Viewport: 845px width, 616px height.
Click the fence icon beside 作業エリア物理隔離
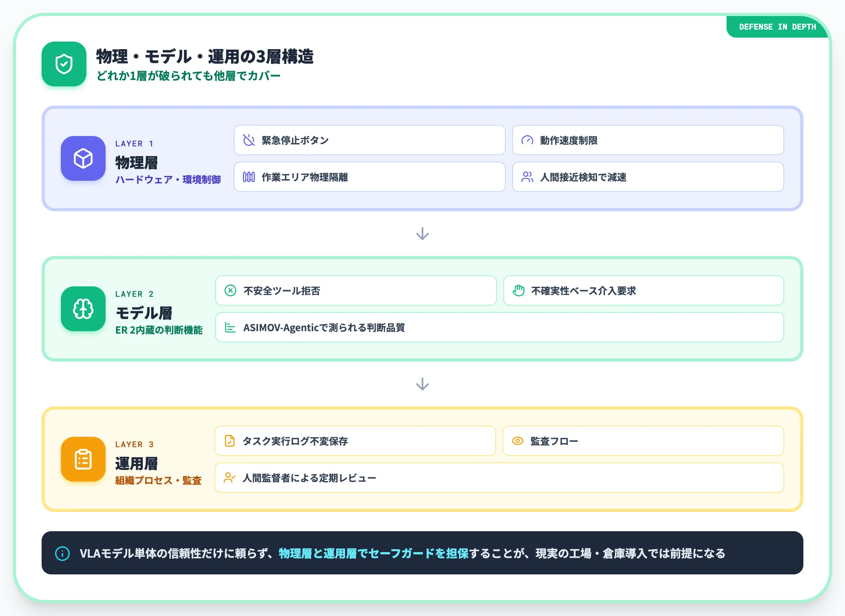point(249,177)
